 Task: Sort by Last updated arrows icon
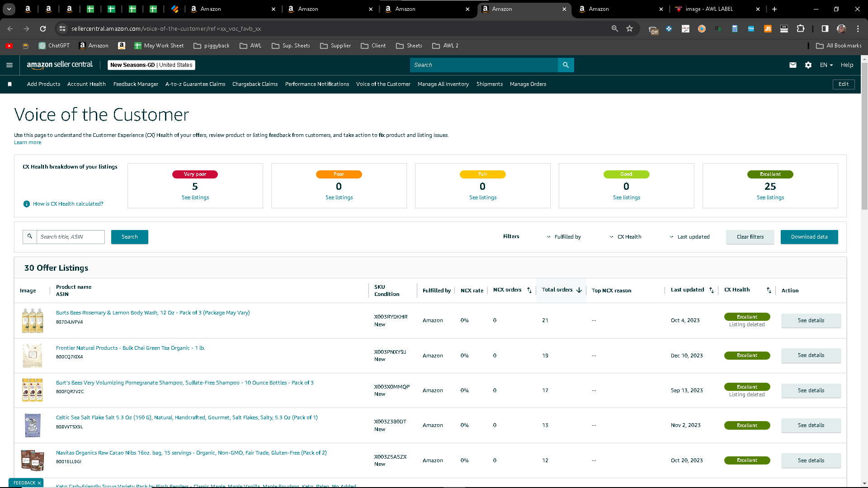(x=712, y=290)
